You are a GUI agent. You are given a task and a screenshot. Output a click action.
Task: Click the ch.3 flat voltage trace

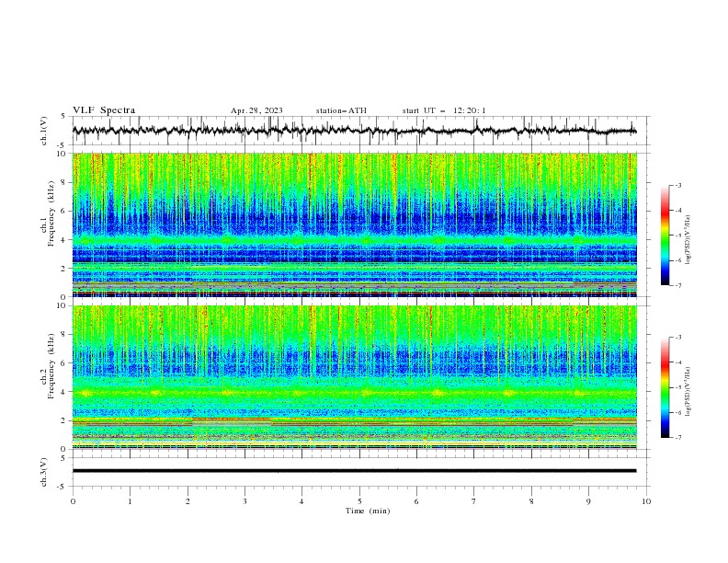(354, 471)
